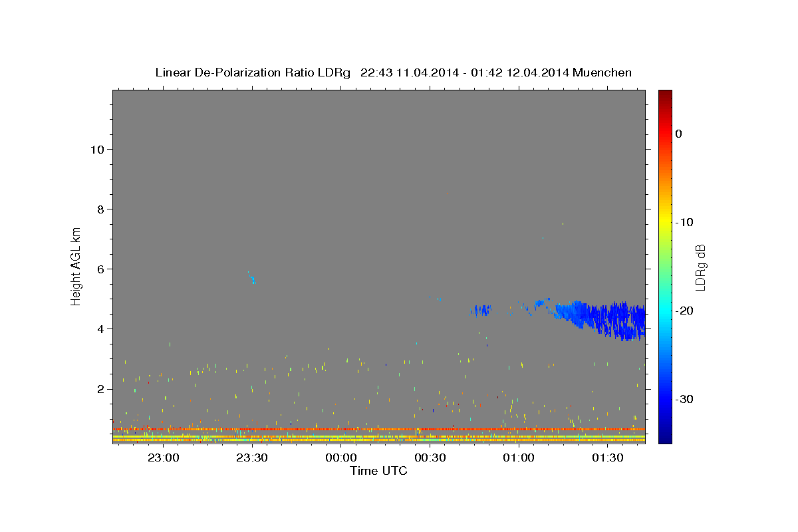Click the 'Height AGL km' axis label
The width and height of the screenshot is (798, 532).
[x=76, y=265]
